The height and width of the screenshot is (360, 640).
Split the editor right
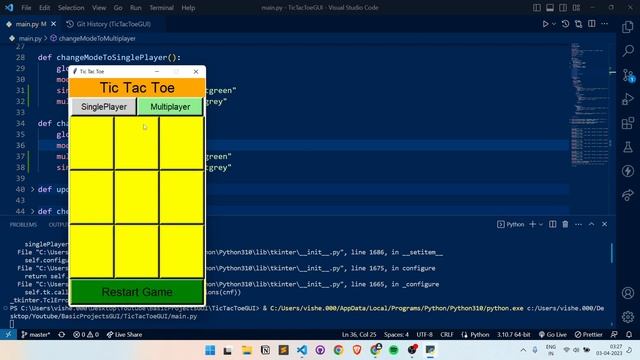click(x=591, y=24)
